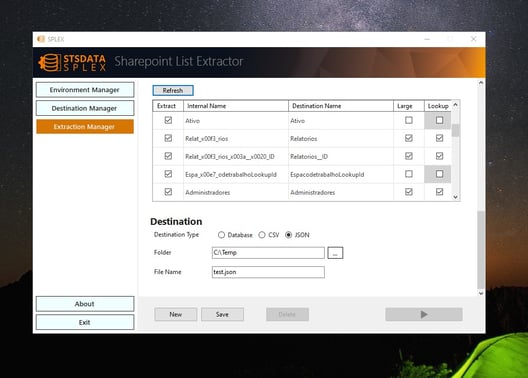Uncheck Large for Relatorios row
528x378 pixels.
pyautogui.click(x=409, y=138)
